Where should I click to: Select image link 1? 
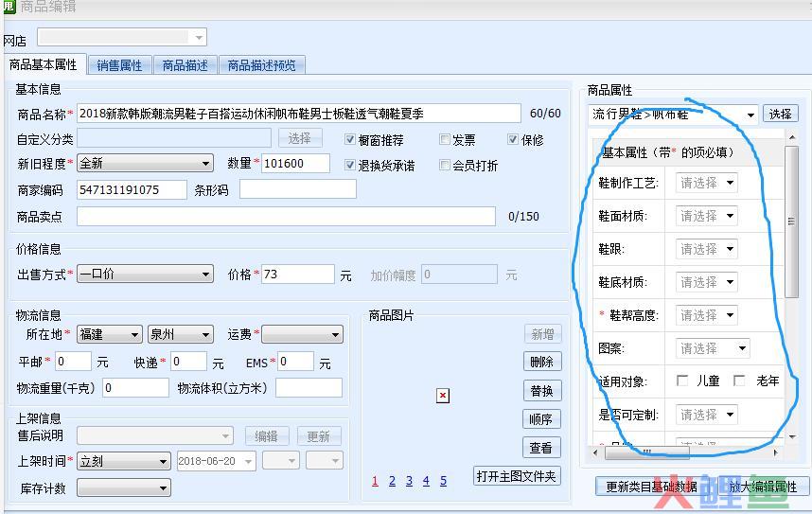[375, 482]
